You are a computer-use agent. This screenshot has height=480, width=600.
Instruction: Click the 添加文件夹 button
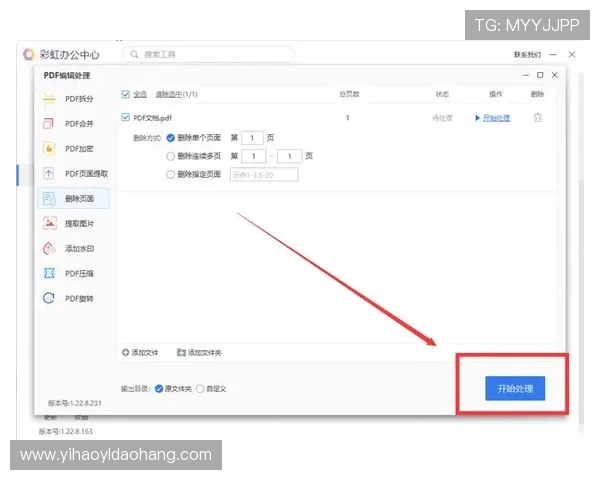click(x=199, y=352)
